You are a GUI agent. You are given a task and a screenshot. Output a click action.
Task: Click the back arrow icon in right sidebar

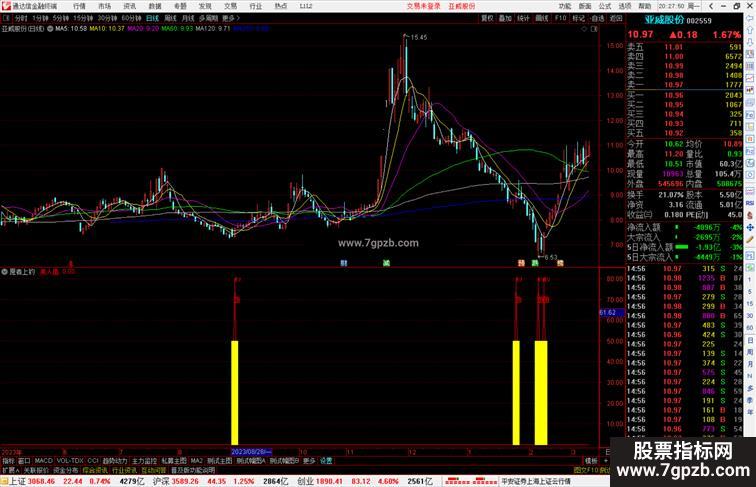(x=750, y=18)
